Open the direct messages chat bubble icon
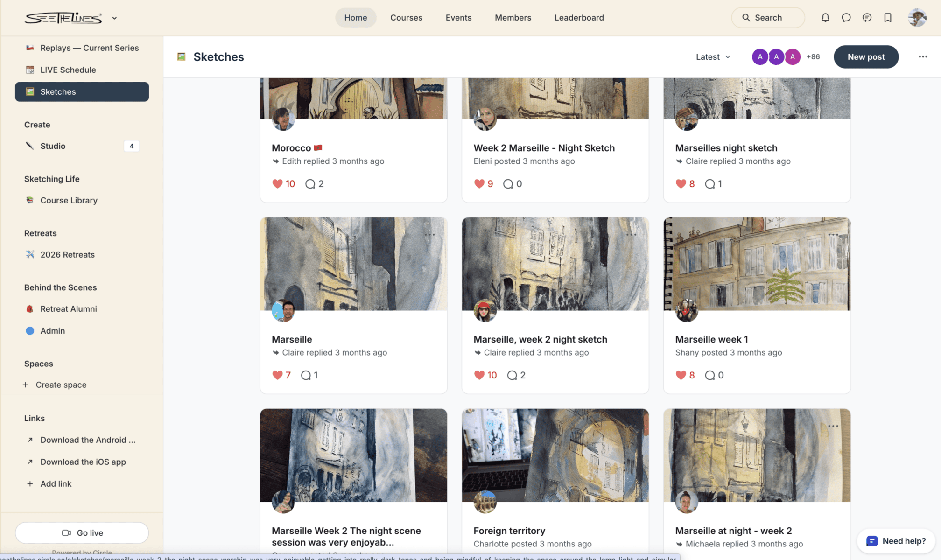The height and width of the screenshot is (560, 941). (x=846, y=18)
